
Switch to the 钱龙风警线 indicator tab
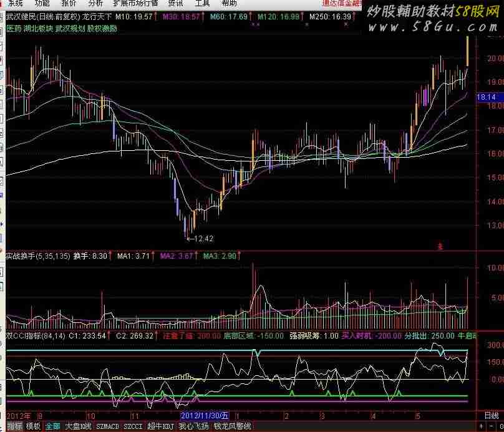(x=232, y=426)
